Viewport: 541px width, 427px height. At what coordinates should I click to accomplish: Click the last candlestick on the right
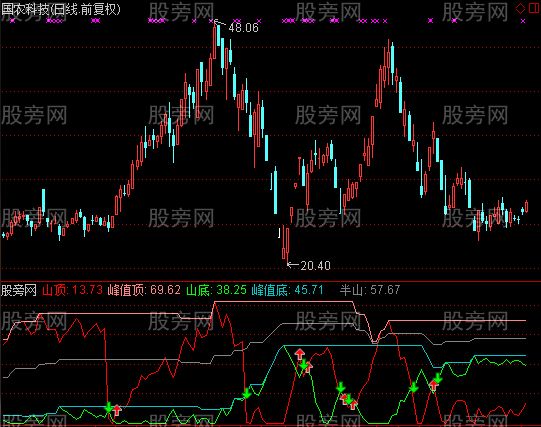tap(527, 206)
